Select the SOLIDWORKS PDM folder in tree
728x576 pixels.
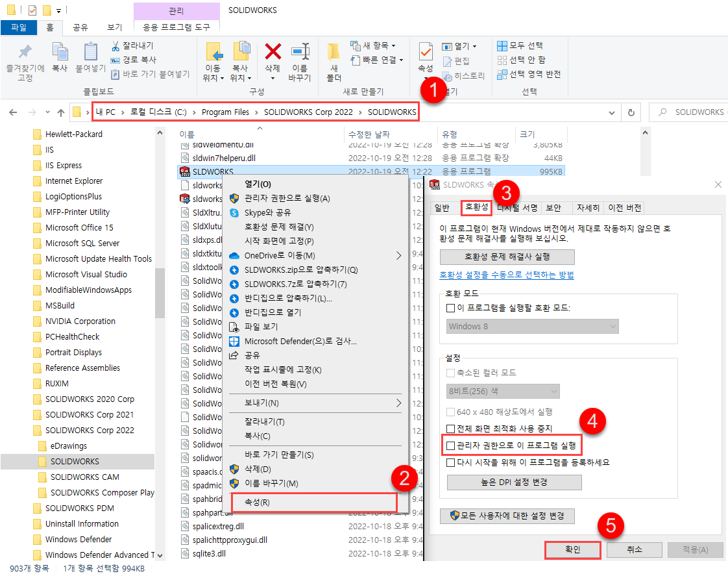tap(79, 508)
